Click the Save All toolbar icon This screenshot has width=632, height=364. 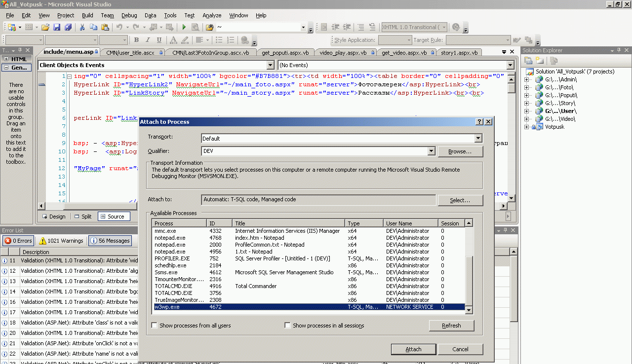coord(68,28)
